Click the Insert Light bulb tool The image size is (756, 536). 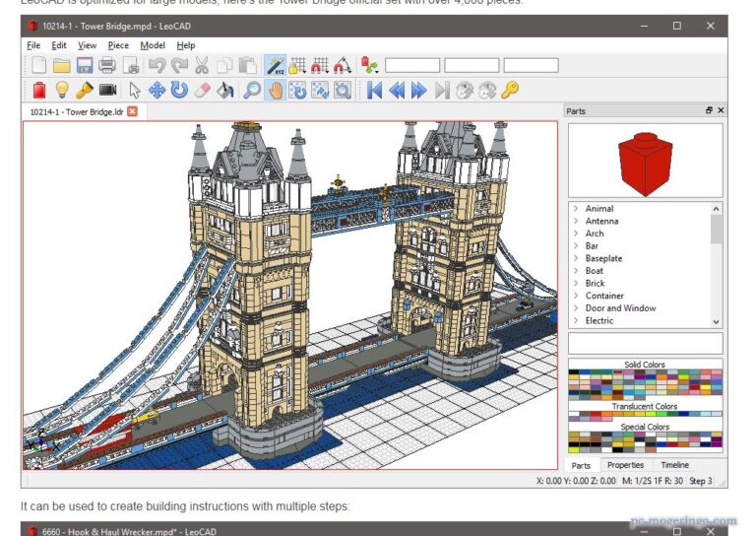62,90
